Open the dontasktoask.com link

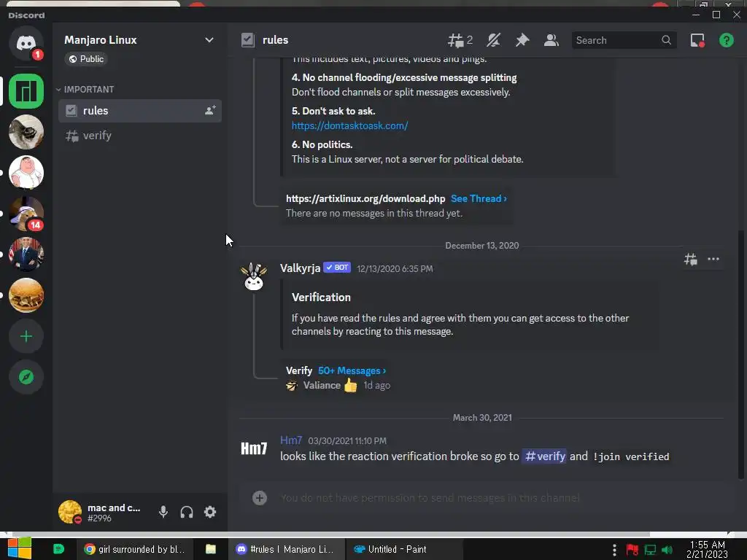tap(349, 125)
